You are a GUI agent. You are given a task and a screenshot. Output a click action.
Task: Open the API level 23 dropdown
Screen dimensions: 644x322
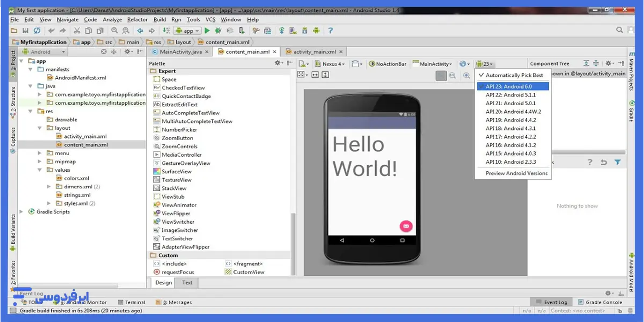pos(484,64)
